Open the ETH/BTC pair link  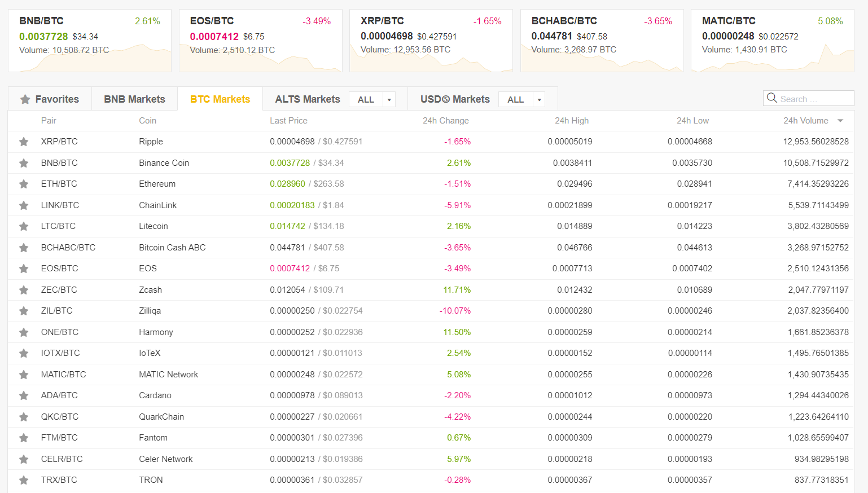(59, 184)
